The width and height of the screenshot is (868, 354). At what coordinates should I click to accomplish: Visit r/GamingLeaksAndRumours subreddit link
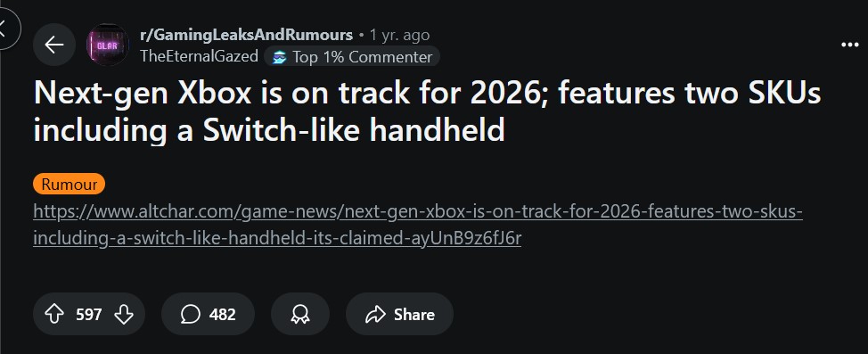[246, 35]
